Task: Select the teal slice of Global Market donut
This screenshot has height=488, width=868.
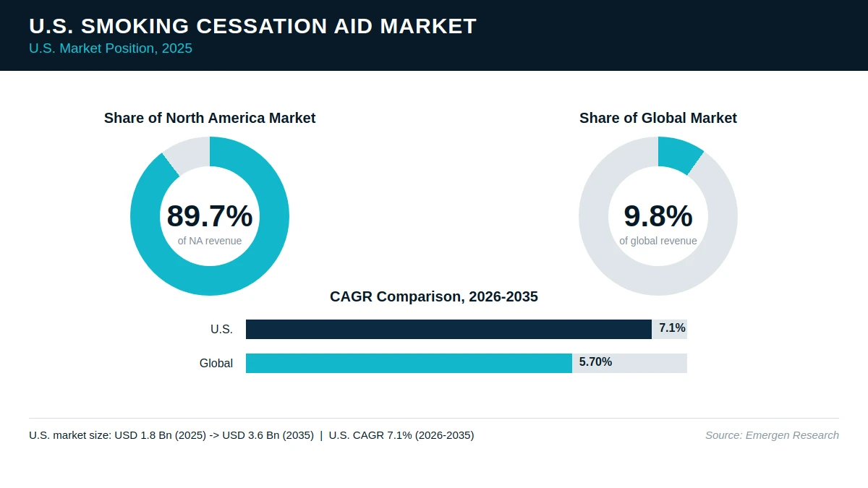Action: click(x=677, y=154)
